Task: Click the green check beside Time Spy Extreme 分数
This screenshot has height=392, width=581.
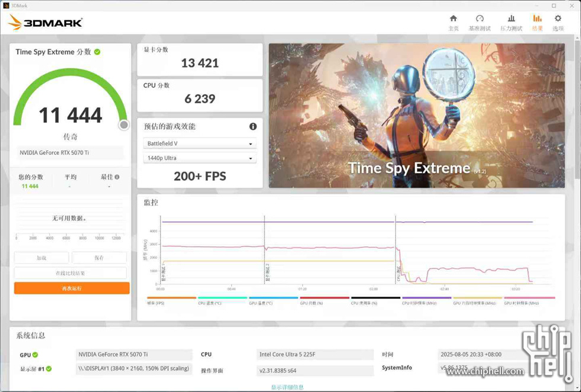Action: pyautogui.click(x=97, y=52)
